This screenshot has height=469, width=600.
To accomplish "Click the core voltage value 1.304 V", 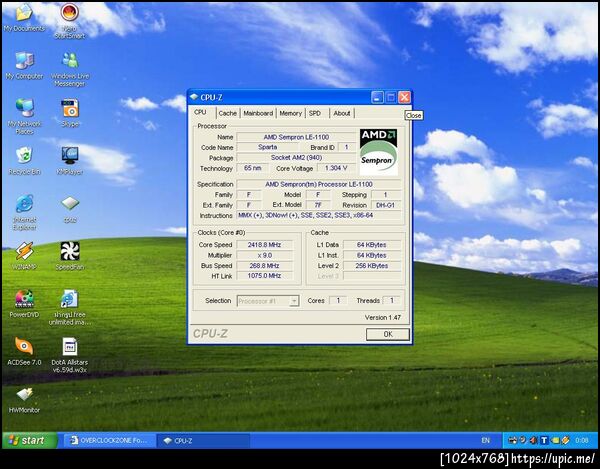I will click(336, 168).
